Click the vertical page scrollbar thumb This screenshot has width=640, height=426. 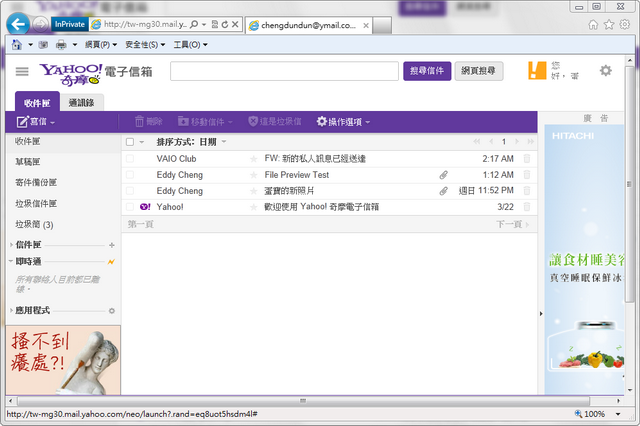tap(629, 184)
